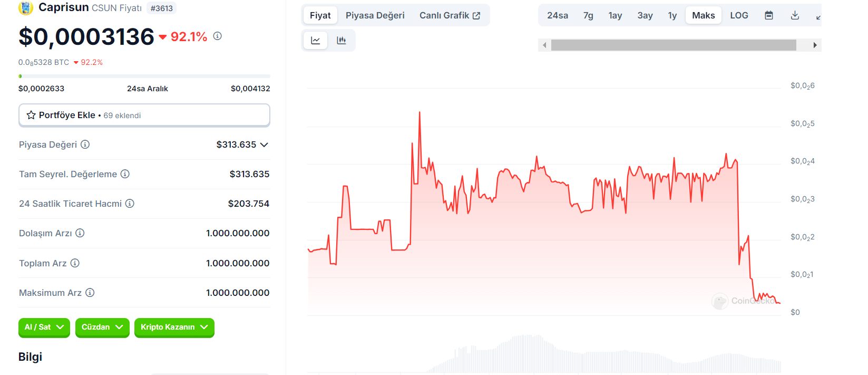Open the Cüzdan dropdown
Viewport: 868px width, 375px height.
[x=102, y=327]
